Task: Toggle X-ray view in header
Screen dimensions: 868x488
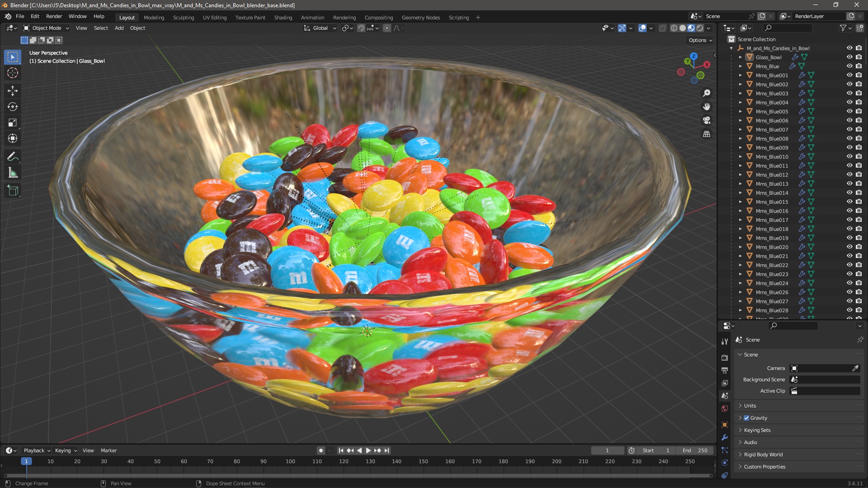Action: tap(663, 28)
